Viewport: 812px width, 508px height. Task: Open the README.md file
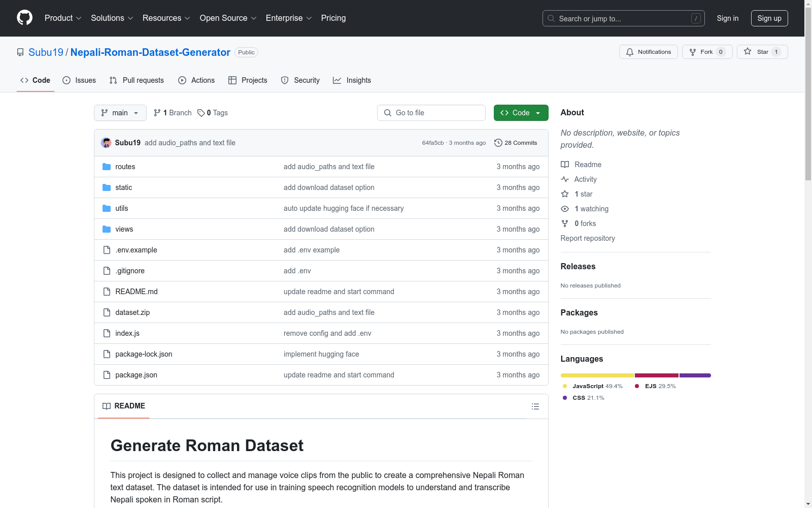pos(137,292)
